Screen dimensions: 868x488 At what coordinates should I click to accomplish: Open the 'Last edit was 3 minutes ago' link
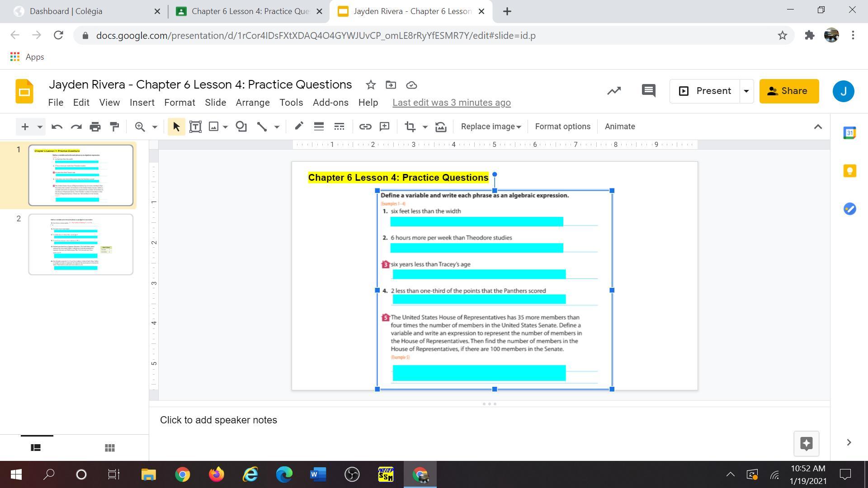point(451,103)
